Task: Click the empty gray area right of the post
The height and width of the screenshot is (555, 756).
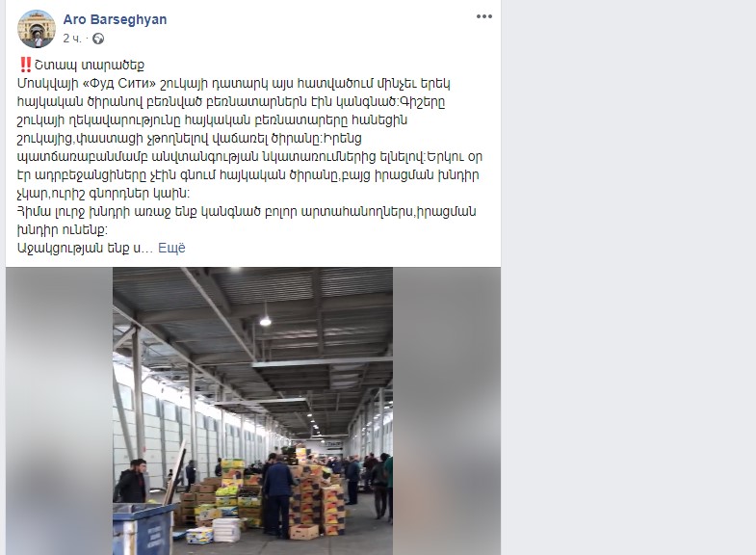Action: [628, 277]
